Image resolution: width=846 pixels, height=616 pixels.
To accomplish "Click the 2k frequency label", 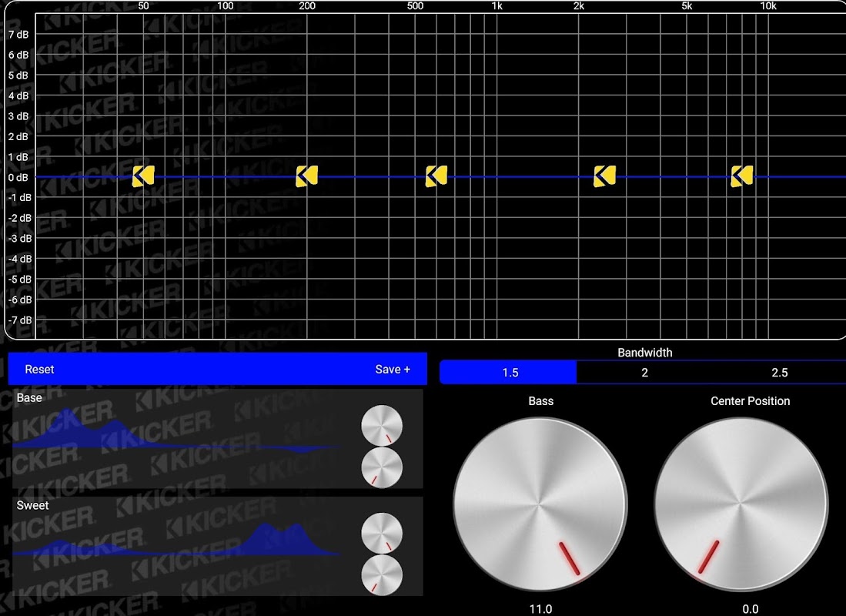I will coord(578,6).
